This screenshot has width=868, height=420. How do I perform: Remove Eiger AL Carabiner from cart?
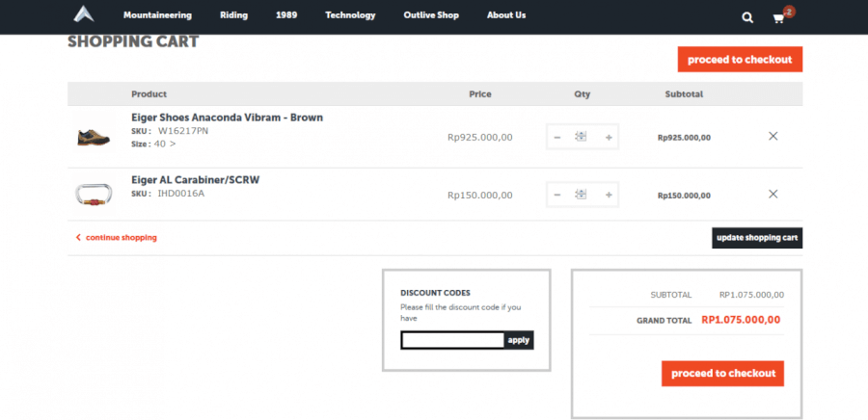[x=773, y=194]
